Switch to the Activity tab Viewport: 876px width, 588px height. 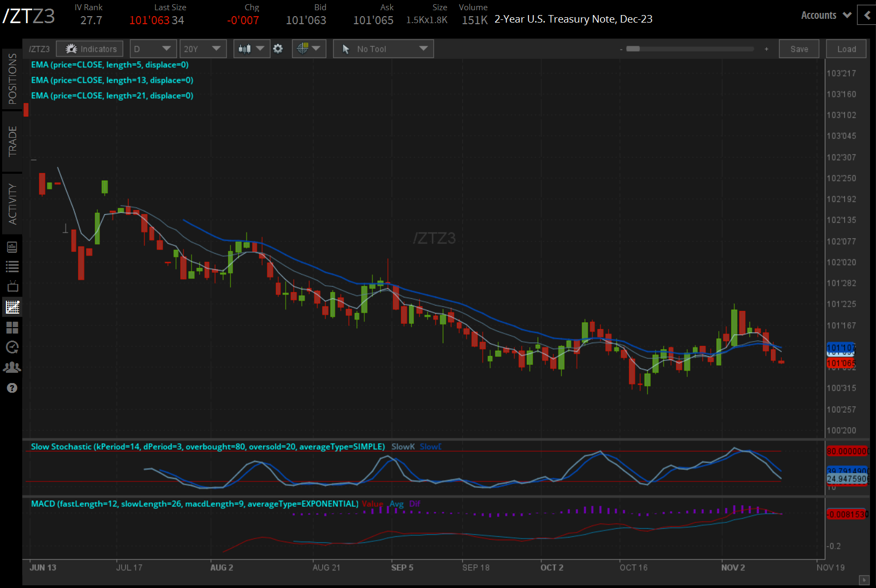(x=12, y=203)
